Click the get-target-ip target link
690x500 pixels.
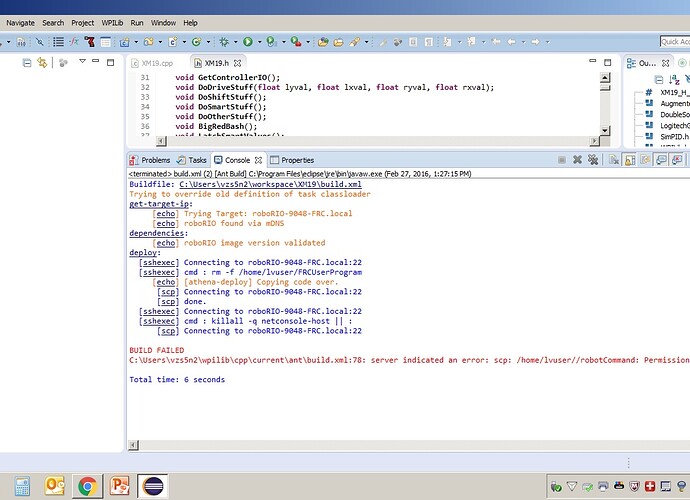click(x=159, y=204)
